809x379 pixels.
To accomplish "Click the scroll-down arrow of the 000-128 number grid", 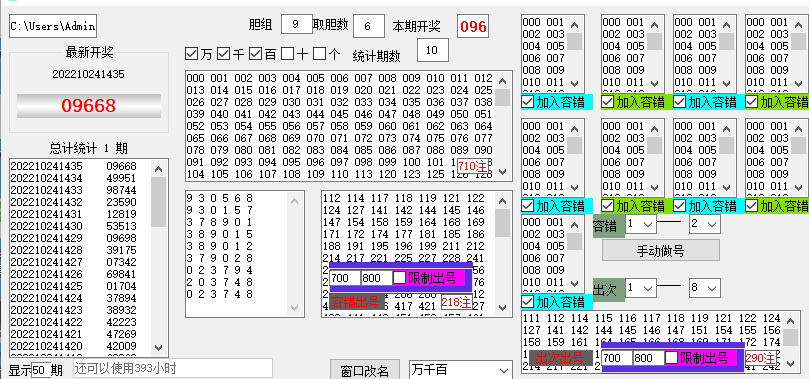I will pos(503,172).
